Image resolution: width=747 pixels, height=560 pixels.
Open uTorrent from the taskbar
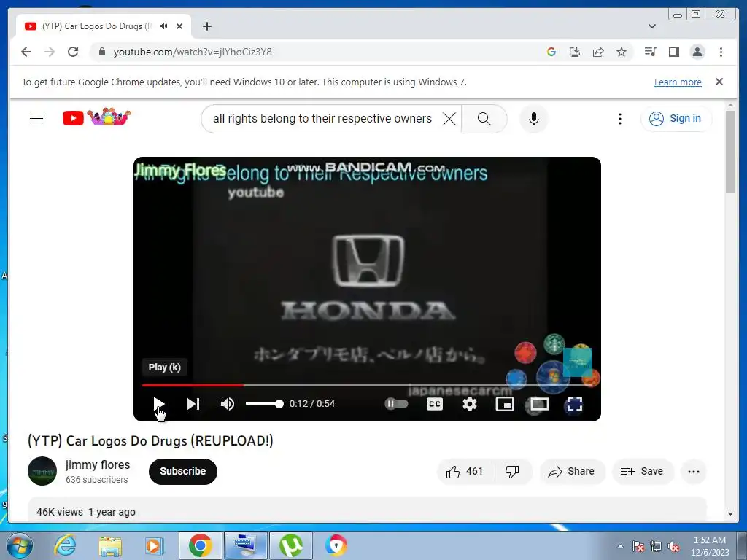[x=290, y=545]
